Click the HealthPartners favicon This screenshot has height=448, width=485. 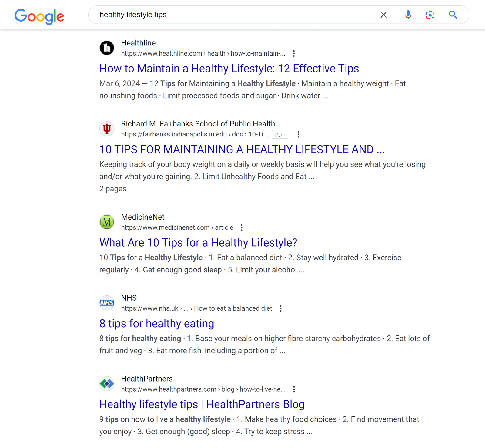[107, 383]
